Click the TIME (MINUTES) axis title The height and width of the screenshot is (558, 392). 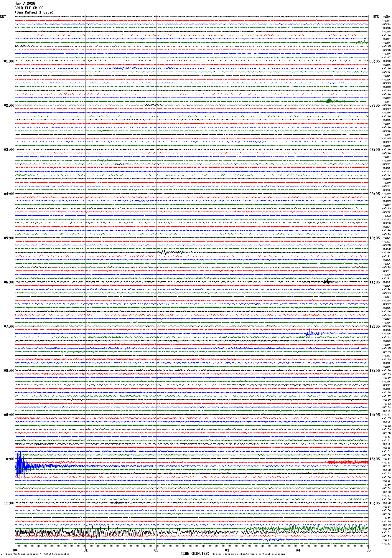click(x=195, y=554)
